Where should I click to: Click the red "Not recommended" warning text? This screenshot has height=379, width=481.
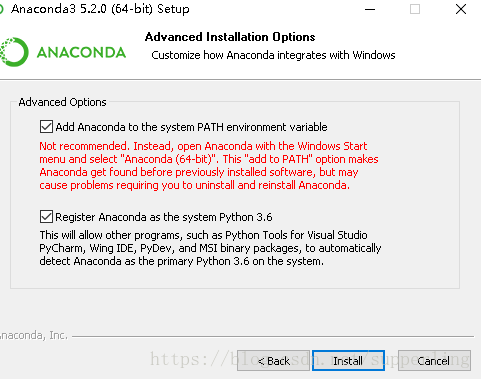coord(209,165)
